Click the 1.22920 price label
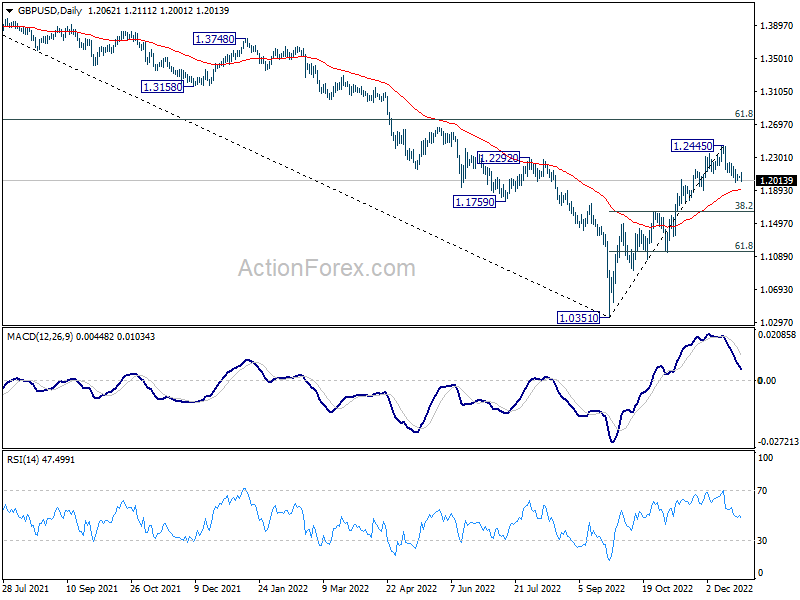 point(497,158)
